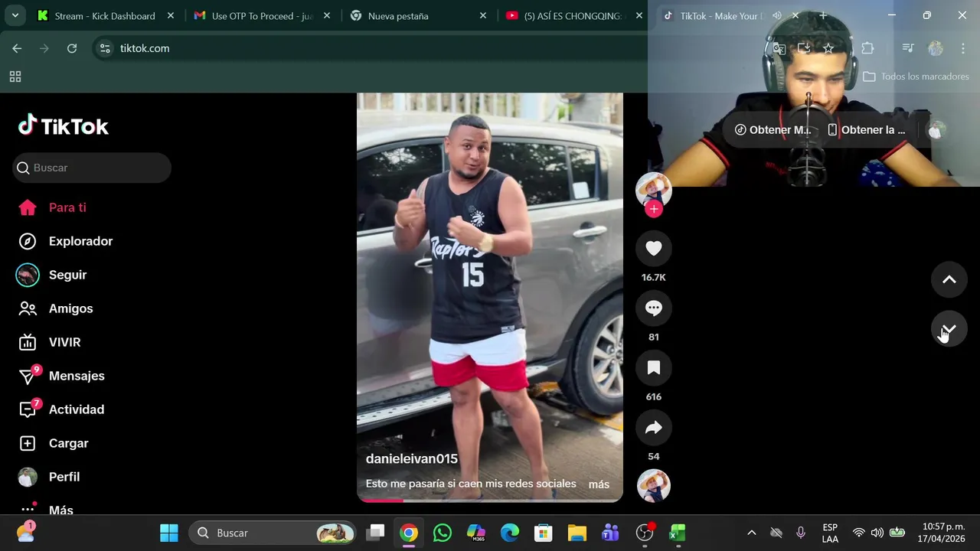
Task: Bookmark this page with star icon
Action: (x=828, y=48)
